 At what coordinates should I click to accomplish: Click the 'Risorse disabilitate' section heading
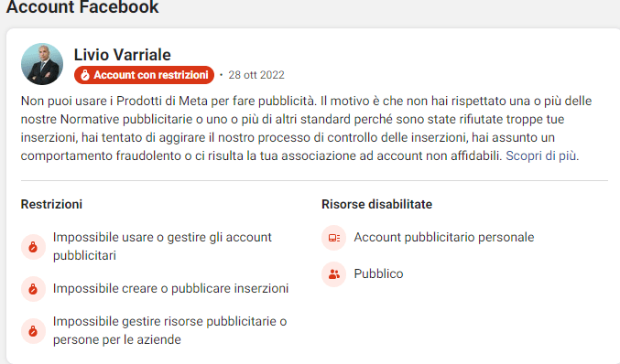[376, 204]
